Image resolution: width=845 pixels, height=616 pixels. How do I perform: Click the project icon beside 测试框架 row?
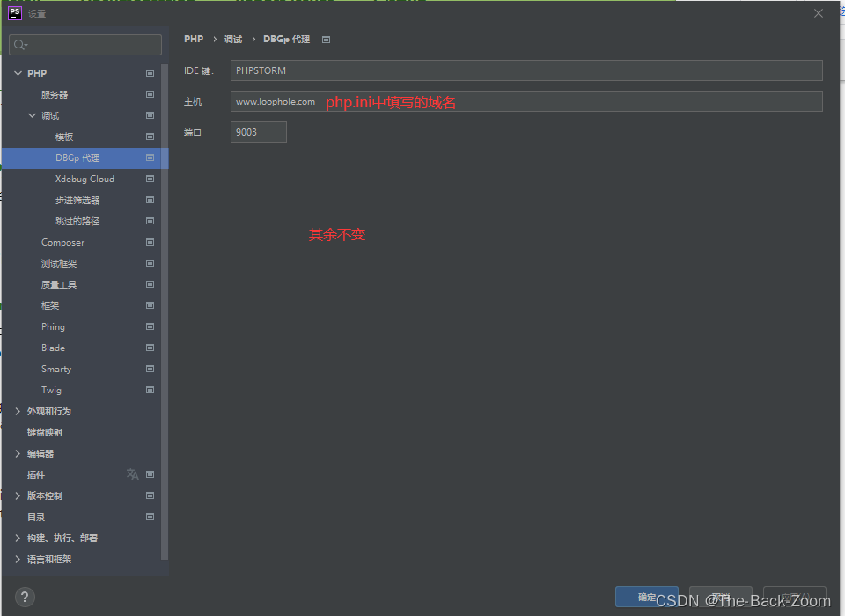click(x=150, y=263)
